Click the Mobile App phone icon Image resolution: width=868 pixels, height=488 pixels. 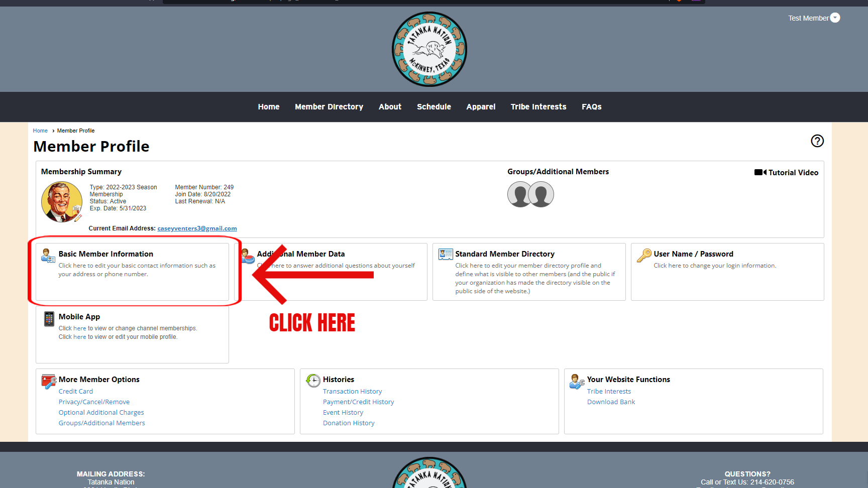click(x=49, y=319)
